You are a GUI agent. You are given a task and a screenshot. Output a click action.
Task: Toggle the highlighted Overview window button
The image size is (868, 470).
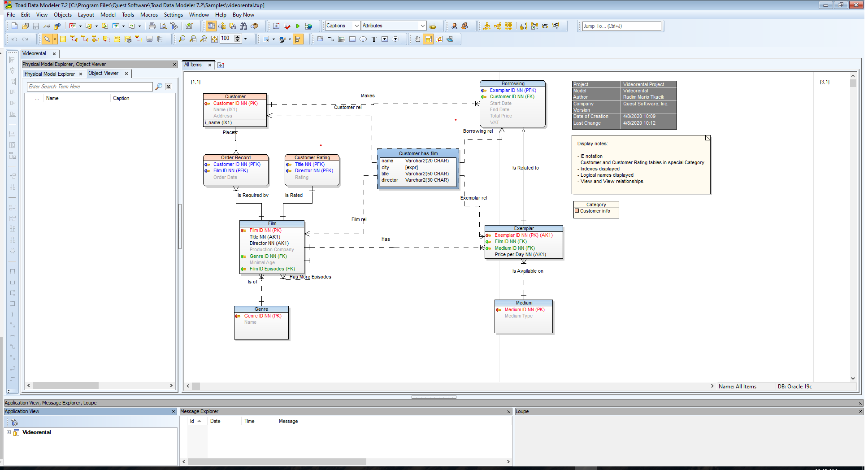[428, 39]
